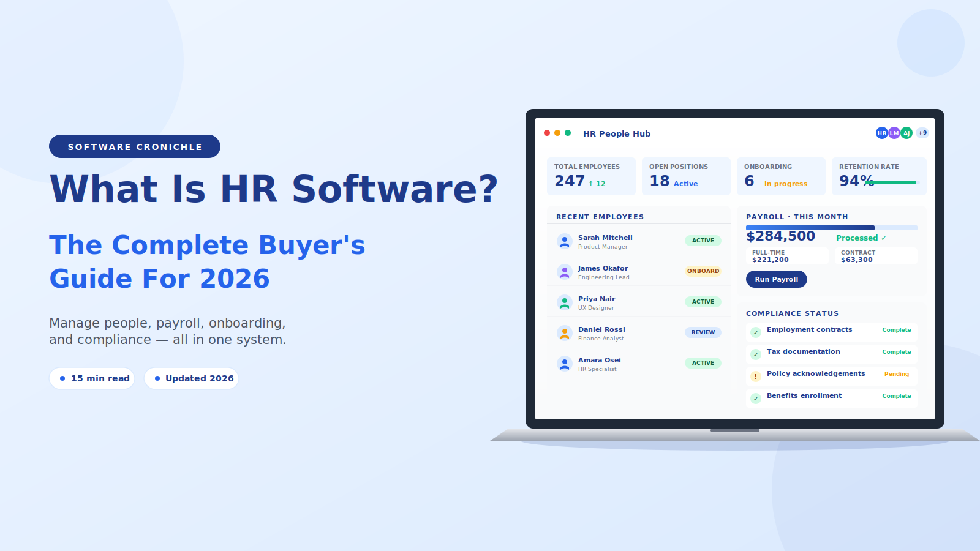Click the Finance Analyst job title
980x551 pixels.
coord(601,339)
